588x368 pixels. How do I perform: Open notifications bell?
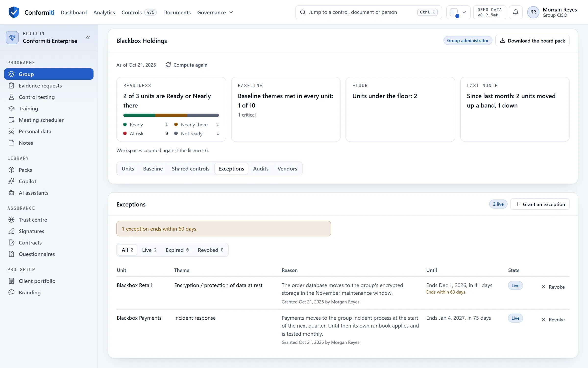point(515,12)
